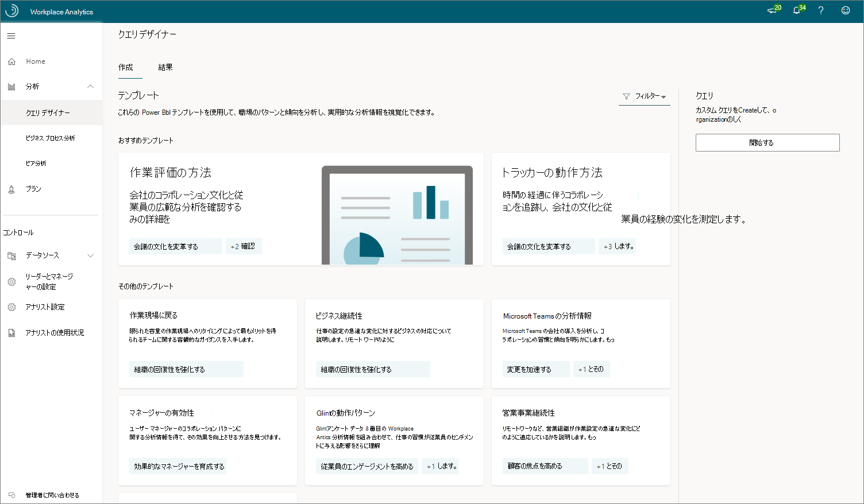This screenshot has width=864, height=504.
Task: Open ビジネス プロセス分析 in the sidebar
Action: [x=52, y=138]
